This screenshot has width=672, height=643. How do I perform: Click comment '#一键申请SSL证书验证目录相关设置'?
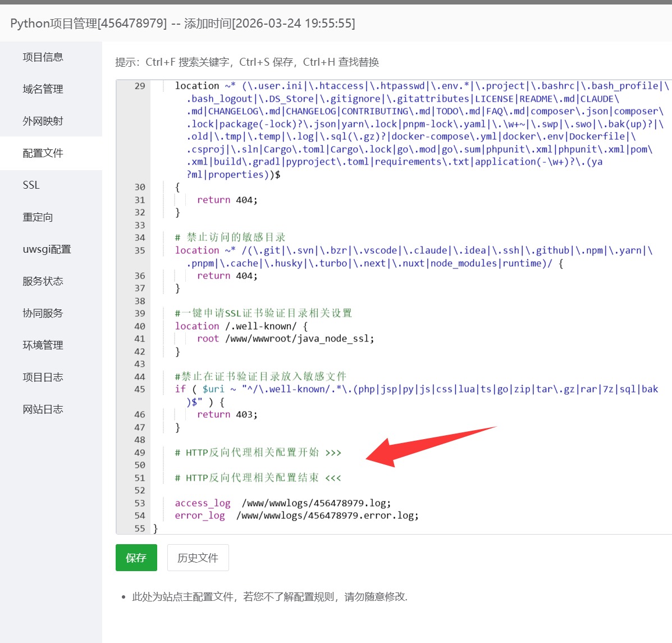pyautogui.click(x=263, y=313)
